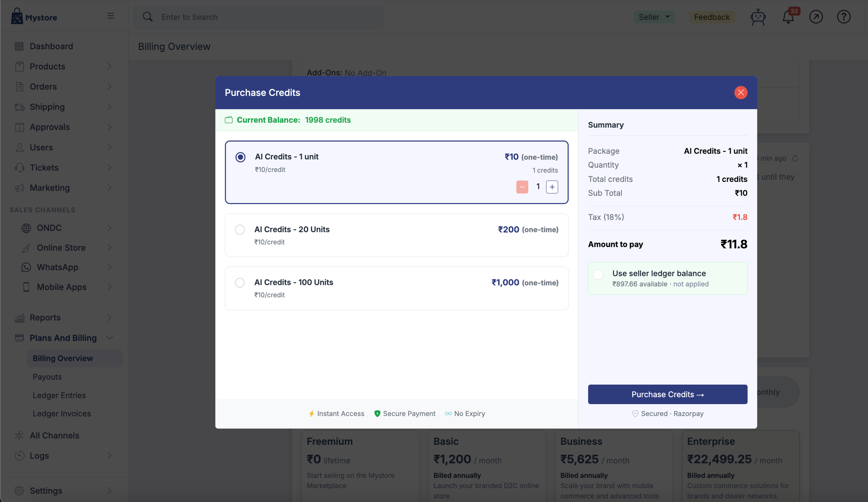868x502 pixels.
Task: Click the Settings gear icon
Action: [19, 491]
